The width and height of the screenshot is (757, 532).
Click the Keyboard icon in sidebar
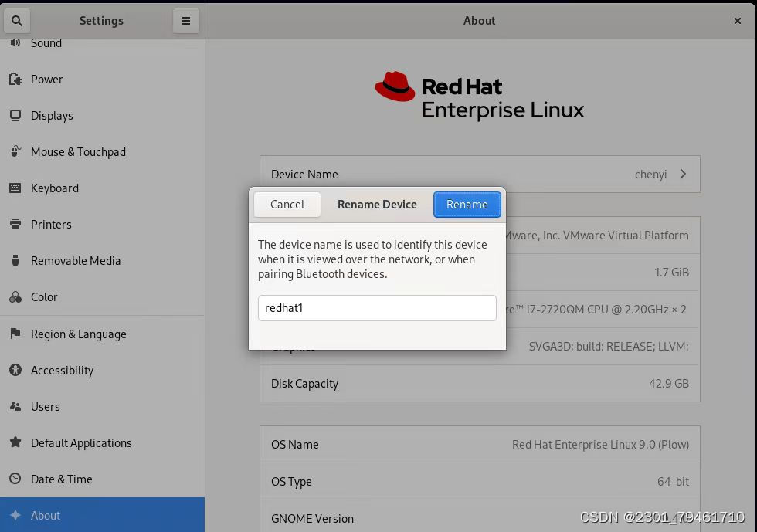pos(15,188)
